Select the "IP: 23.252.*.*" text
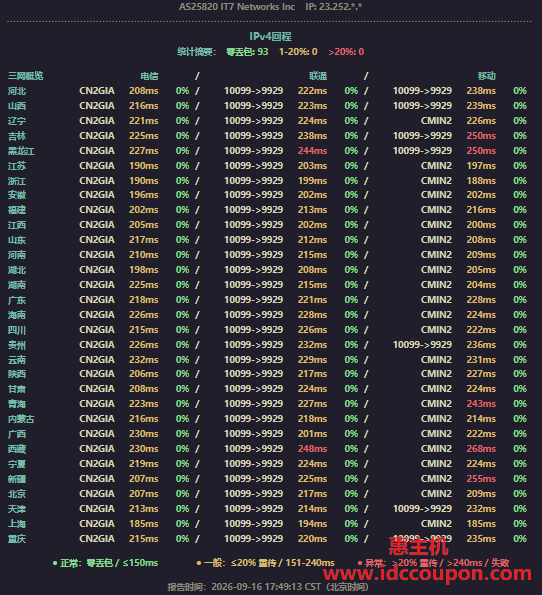 pyautogui.click(x=334, y=7)
